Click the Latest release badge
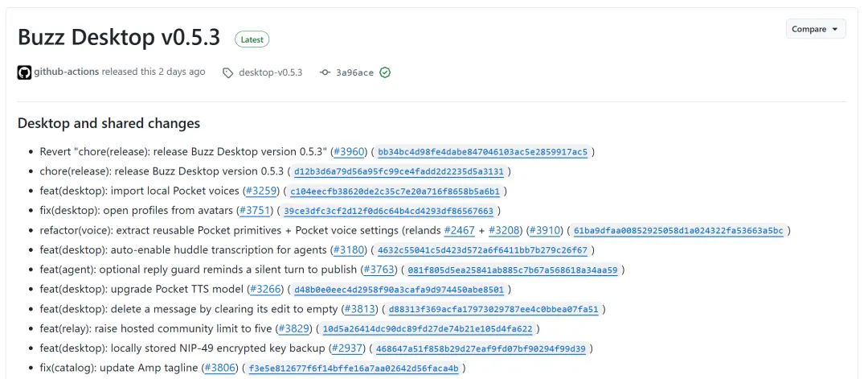Image resolution: width=868 pixels, height=379 pixels. point(252,39)
